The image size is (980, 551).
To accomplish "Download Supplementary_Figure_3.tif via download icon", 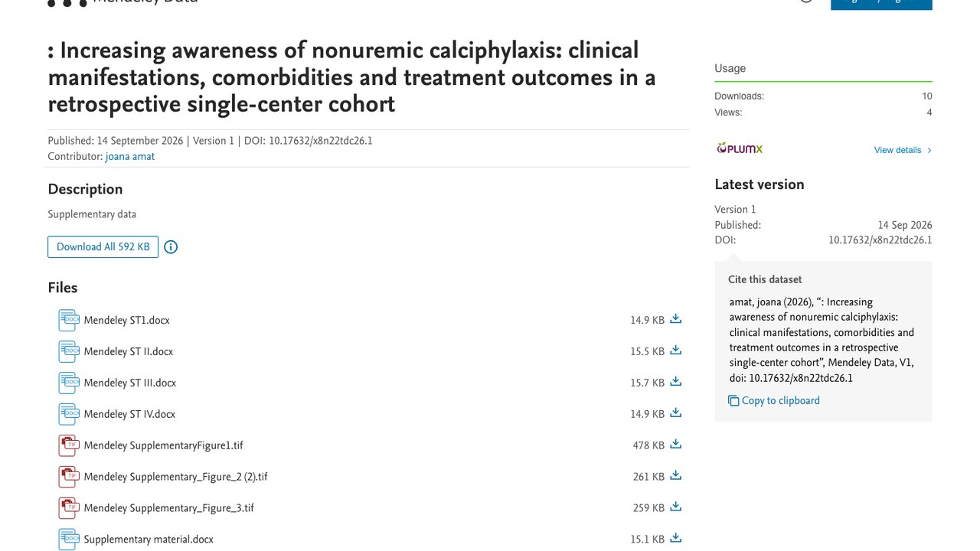I will (x=675, y=507).
